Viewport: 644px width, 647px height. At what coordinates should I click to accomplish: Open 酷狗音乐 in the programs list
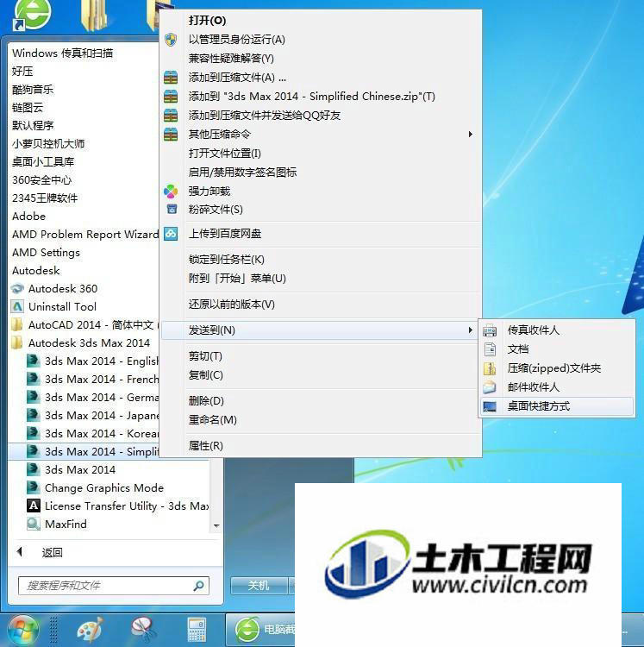33,90
